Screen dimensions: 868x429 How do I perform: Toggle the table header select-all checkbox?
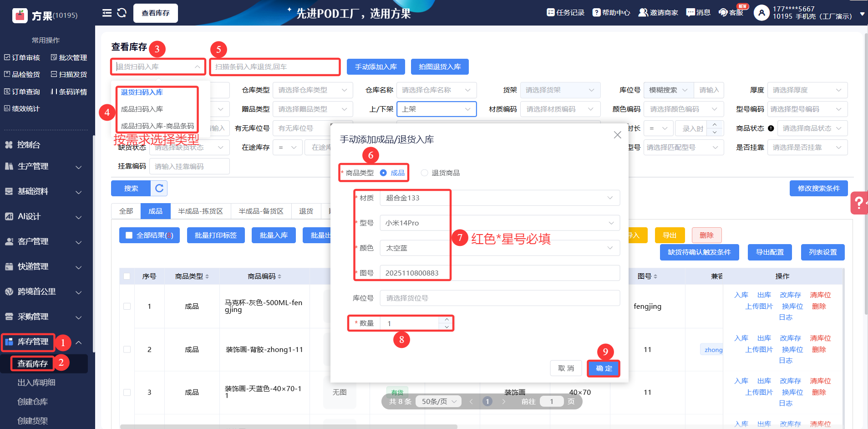point(127,276)
